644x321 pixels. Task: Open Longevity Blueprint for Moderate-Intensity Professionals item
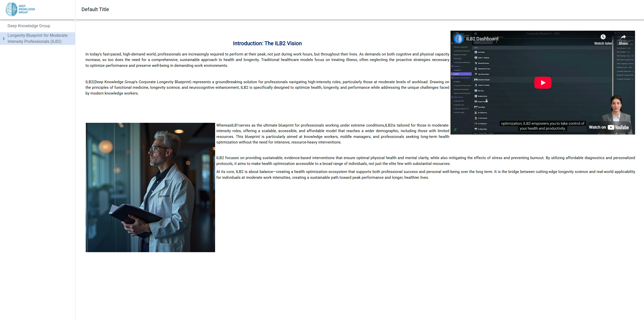[38, 38]
